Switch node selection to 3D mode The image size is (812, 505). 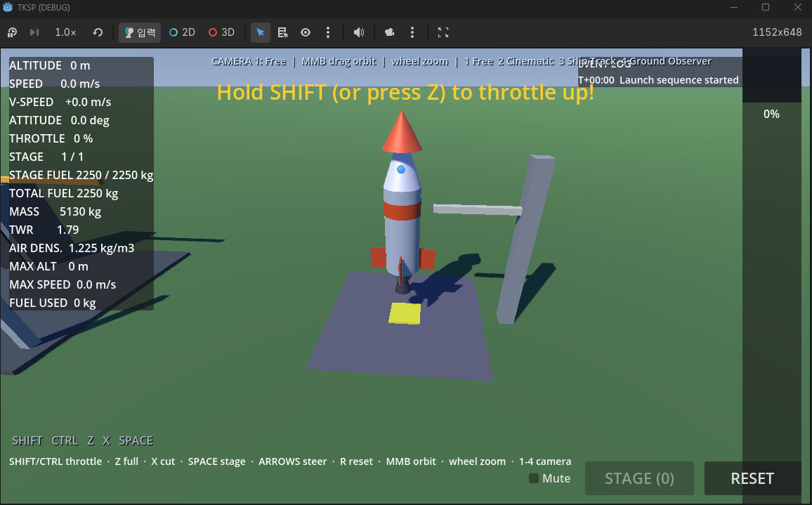click(x=222, y=32)
